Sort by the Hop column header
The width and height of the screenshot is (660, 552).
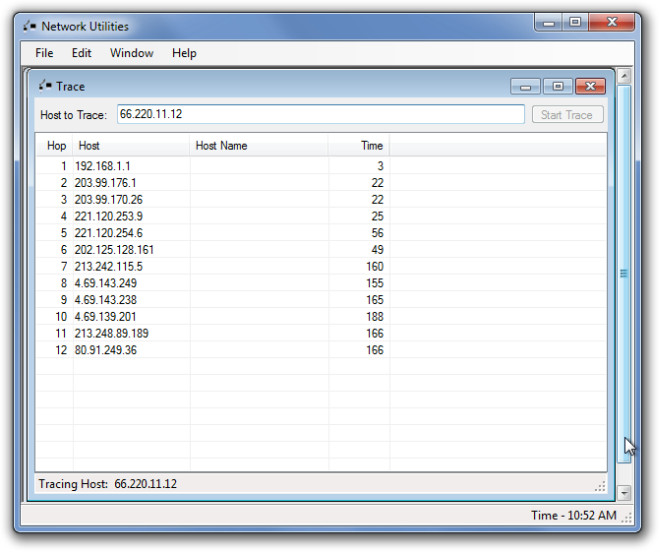pos(55,146)
